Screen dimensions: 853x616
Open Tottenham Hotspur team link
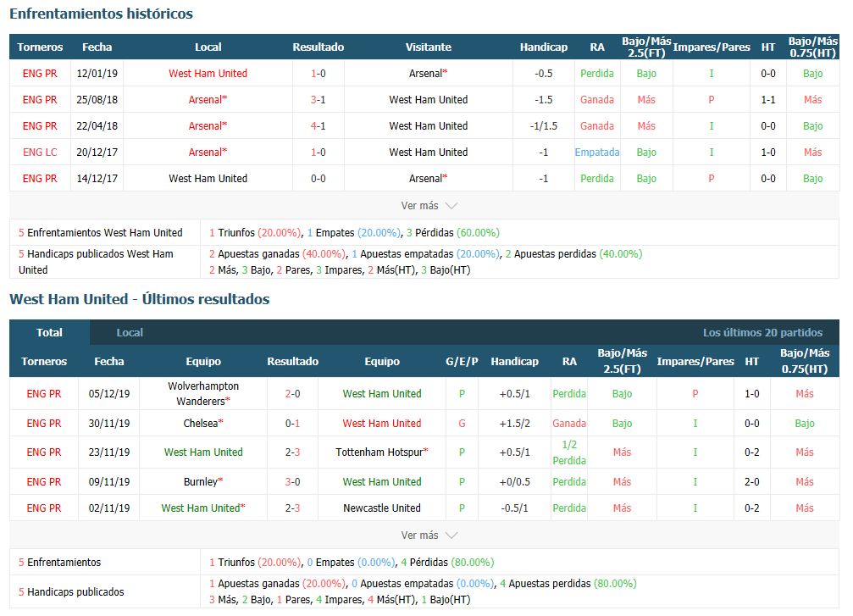click(x=382, y=452)
